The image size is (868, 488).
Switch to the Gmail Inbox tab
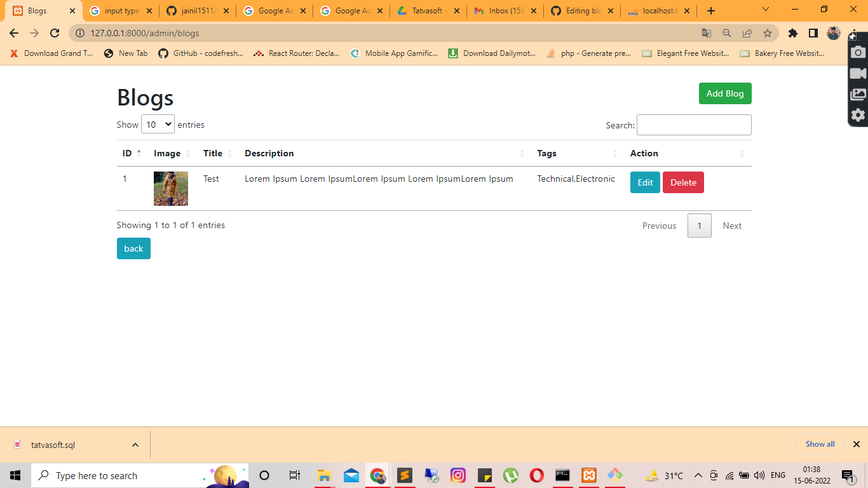pyautogui.click(x=505, y=10)
